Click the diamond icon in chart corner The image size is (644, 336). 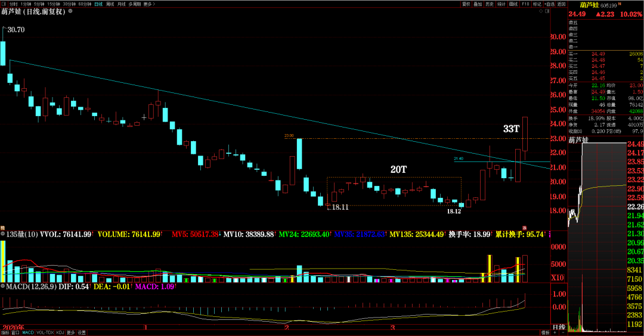coord(541,11)
